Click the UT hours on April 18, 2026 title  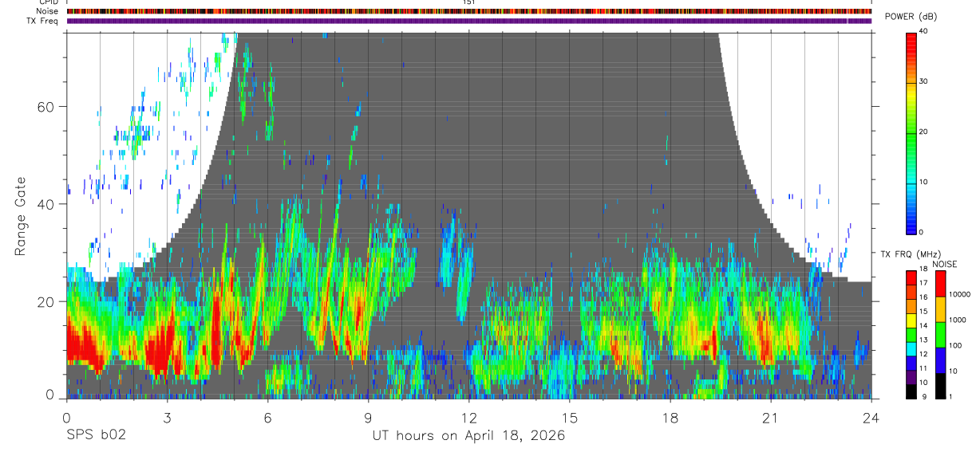[468, 436]
